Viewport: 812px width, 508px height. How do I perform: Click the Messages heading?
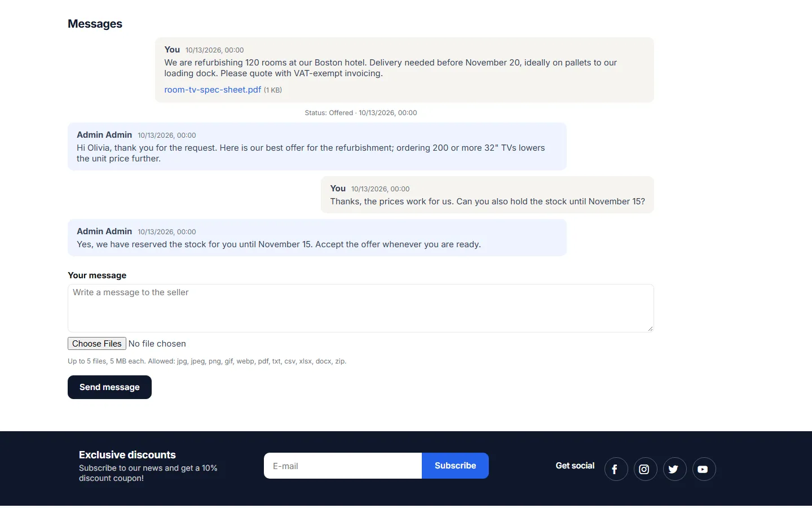point(95,24)
